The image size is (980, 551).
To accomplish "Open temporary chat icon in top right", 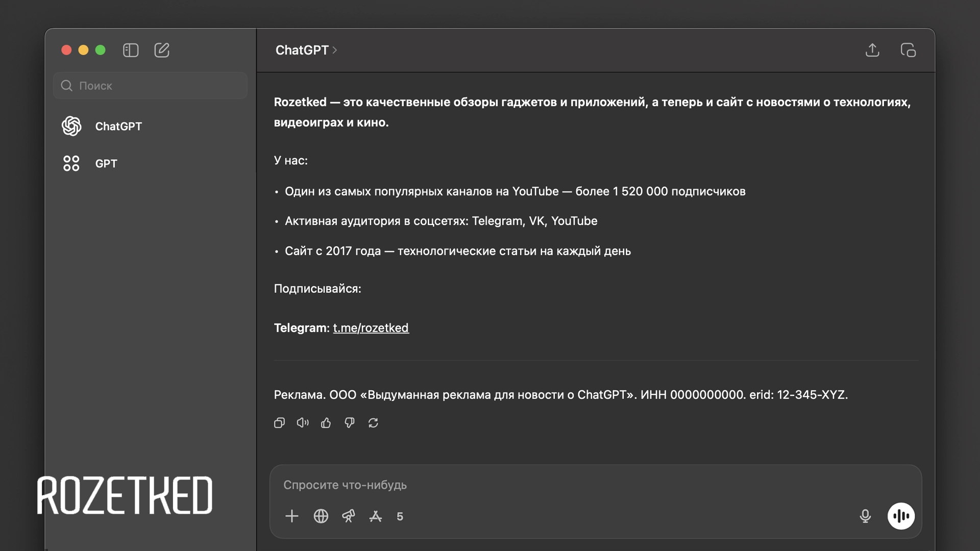I will [909, 50].
